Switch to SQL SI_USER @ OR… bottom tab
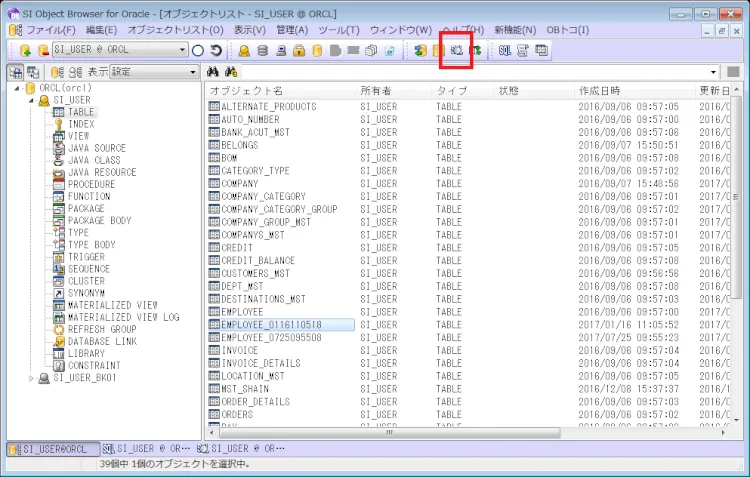This screenshot has height=477, width=750. [147, 449]
